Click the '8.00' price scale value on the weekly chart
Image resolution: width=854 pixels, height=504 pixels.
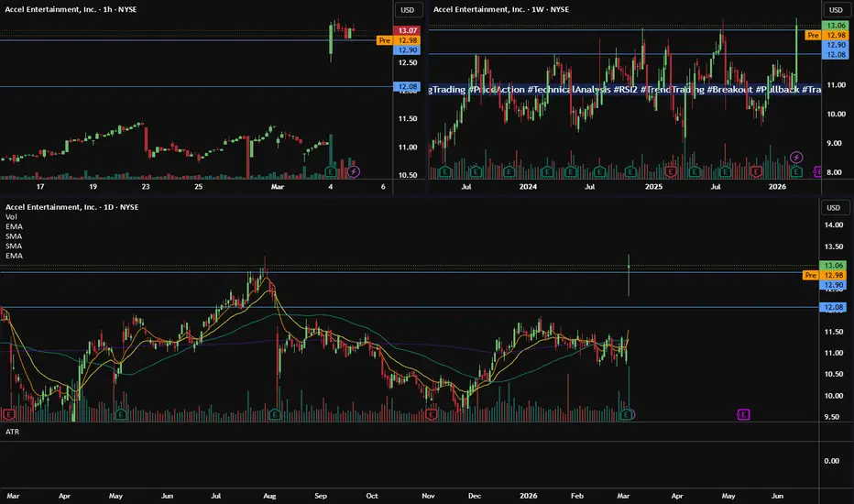coord(836,172)
